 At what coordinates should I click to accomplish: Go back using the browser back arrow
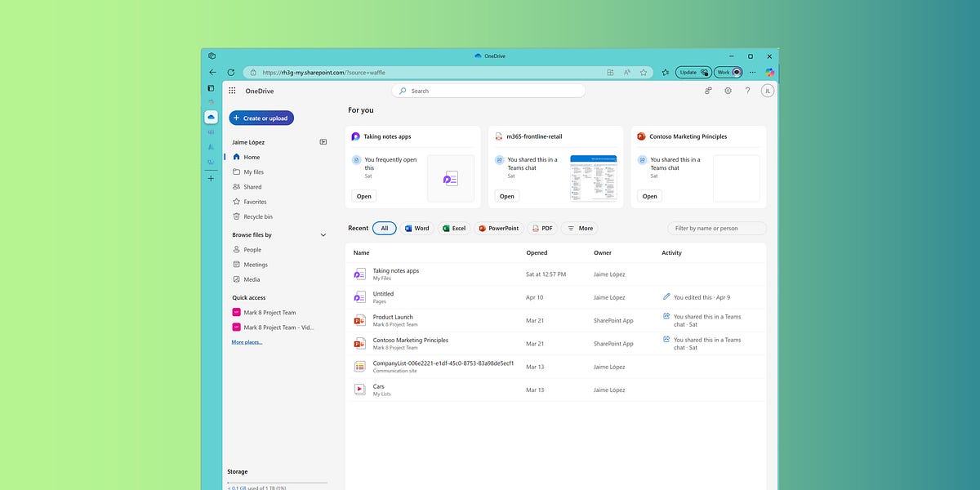pos(212,72)
